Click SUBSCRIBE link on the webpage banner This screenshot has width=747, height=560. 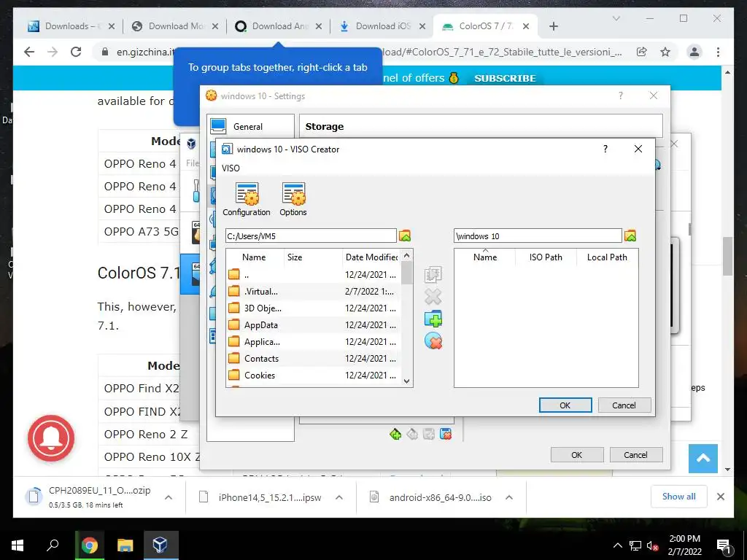click(505, 78)
